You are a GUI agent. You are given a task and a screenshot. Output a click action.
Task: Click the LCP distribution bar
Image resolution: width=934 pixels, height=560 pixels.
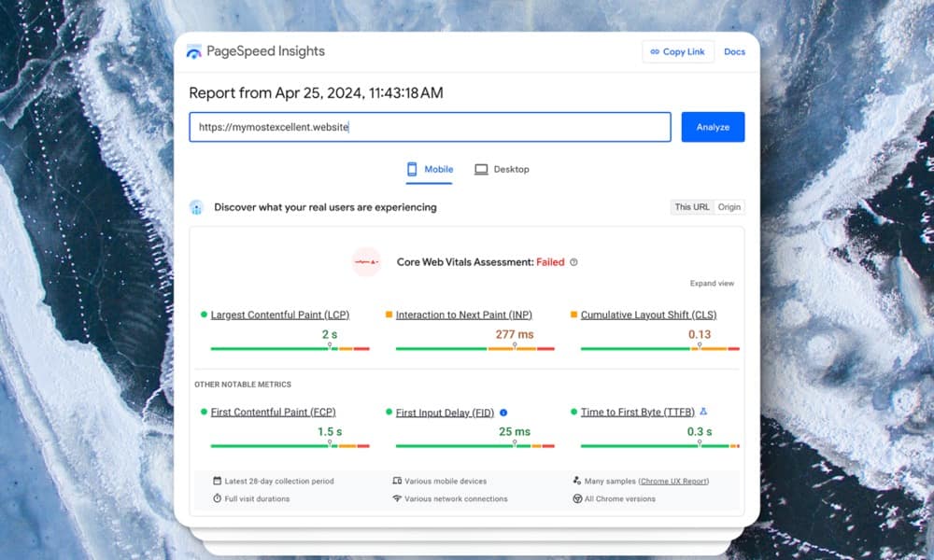coord(290,349)
